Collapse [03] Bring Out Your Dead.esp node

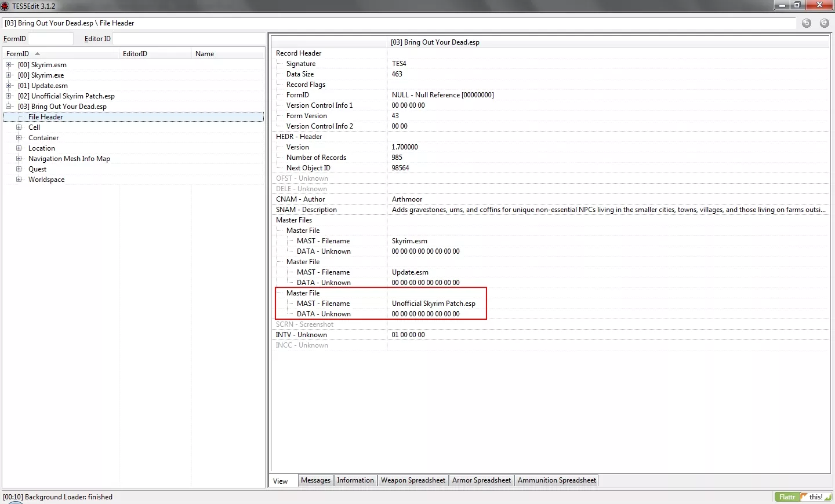point(9,107)
